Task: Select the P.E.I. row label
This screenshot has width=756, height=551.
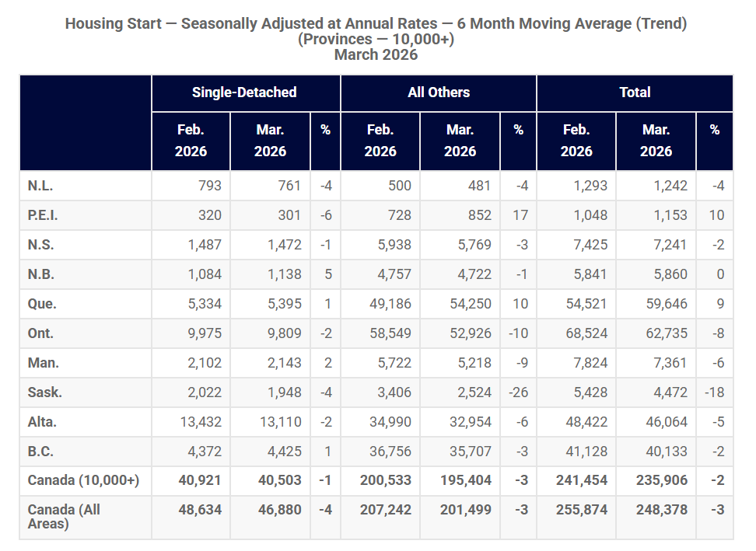Action: point(43,215)
